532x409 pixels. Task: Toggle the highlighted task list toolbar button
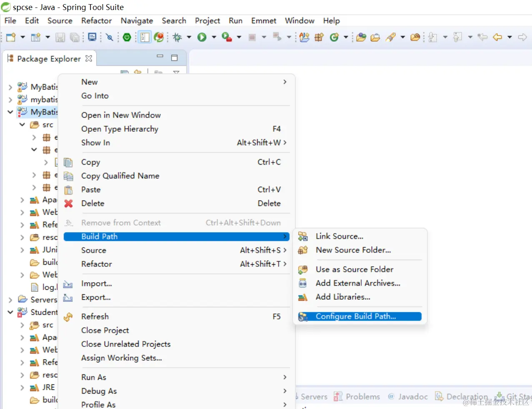pyautogui.click(x=145, y=37)
